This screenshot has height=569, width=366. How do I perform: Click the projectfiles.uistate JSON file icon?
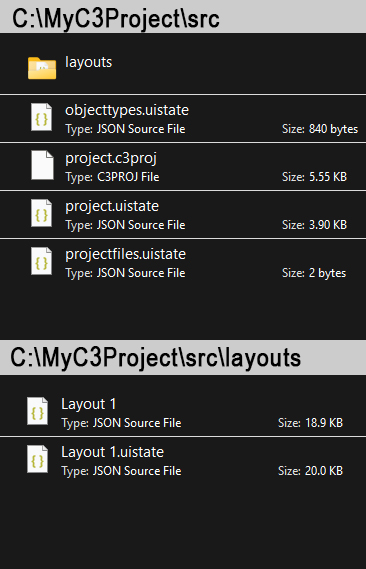click(x=42, y=261)
